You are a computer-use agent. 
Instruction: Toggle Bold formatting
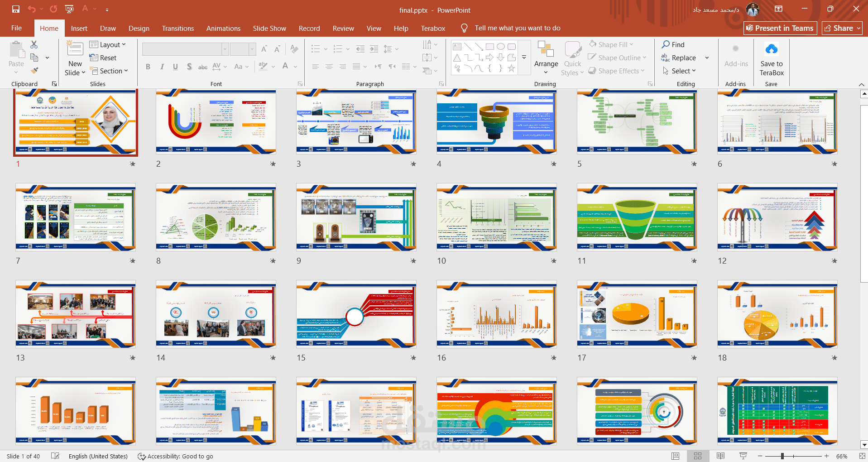coord(148,67)
